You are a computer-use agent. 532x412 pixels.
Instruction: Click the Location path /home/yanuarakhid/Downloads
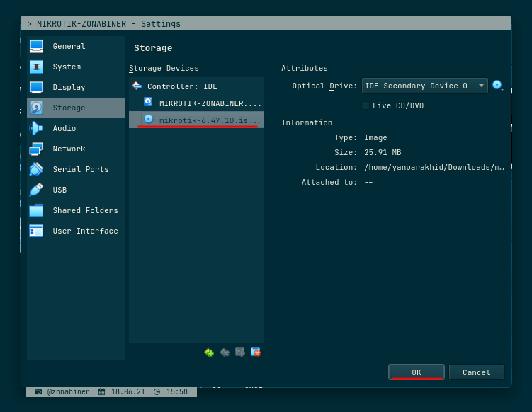[434, 167]
